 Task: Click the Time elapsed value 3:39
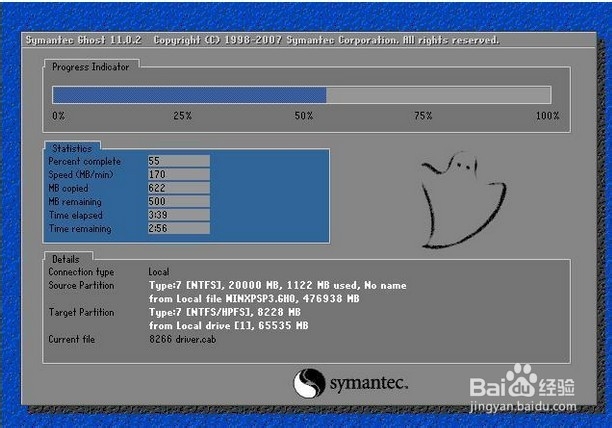[x=178, y=215]
